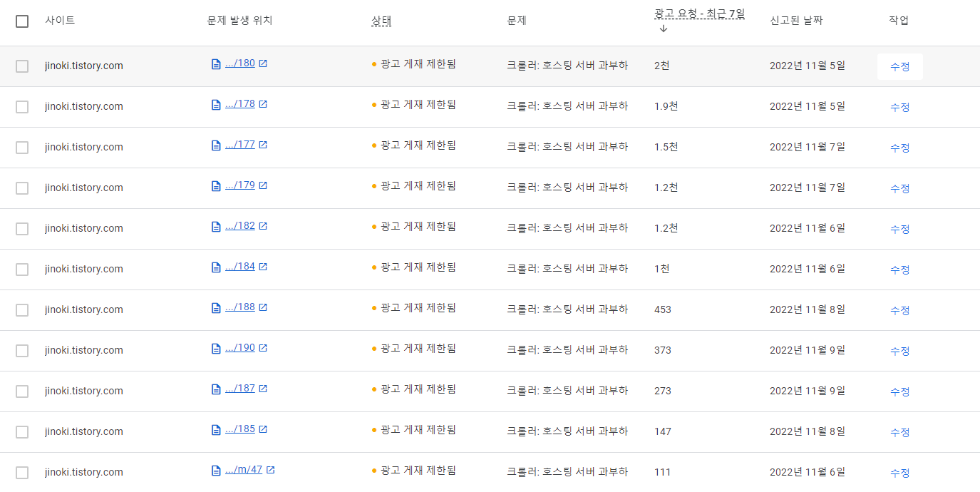Click the sort descending arrow under 광고 요청
This screenshot has height=492, width=980.
[x=664, y=29]
